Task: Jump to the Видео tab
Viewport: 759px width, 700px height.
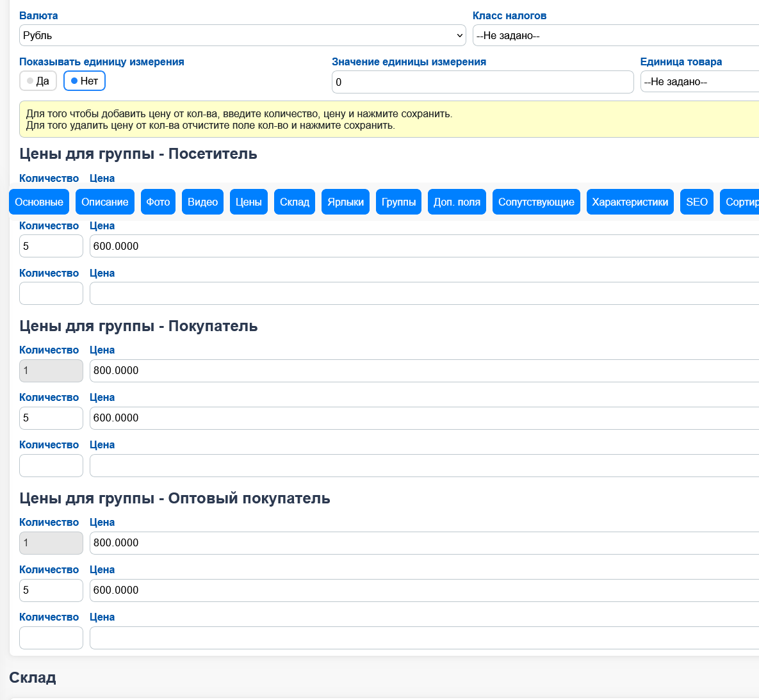Action: [x=202, y=202]
